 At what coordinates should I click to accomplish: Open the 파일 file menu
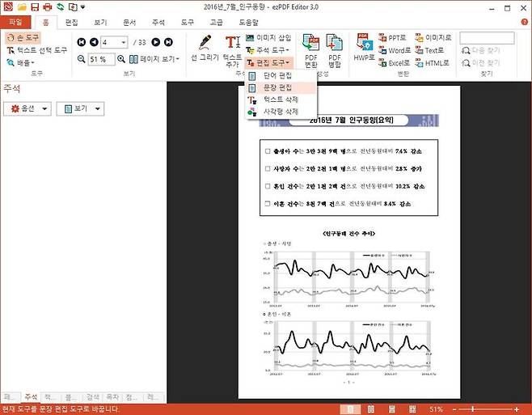coord(15,22)
